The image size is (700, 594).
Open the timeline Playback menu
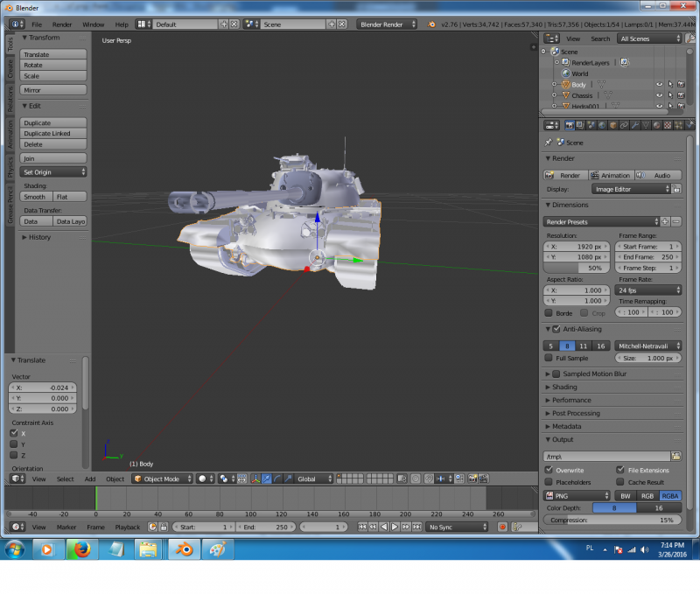[x=128, y=527]
